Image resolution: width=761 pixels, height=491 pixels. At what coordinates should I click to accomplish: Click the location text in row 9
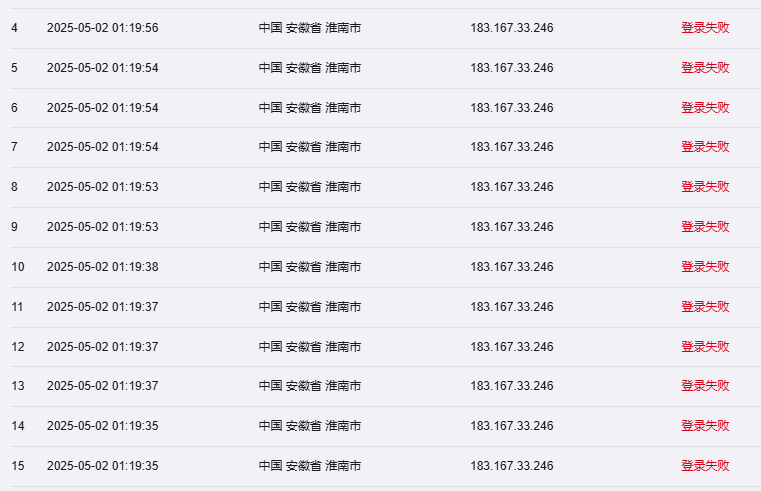pos(310,227)
